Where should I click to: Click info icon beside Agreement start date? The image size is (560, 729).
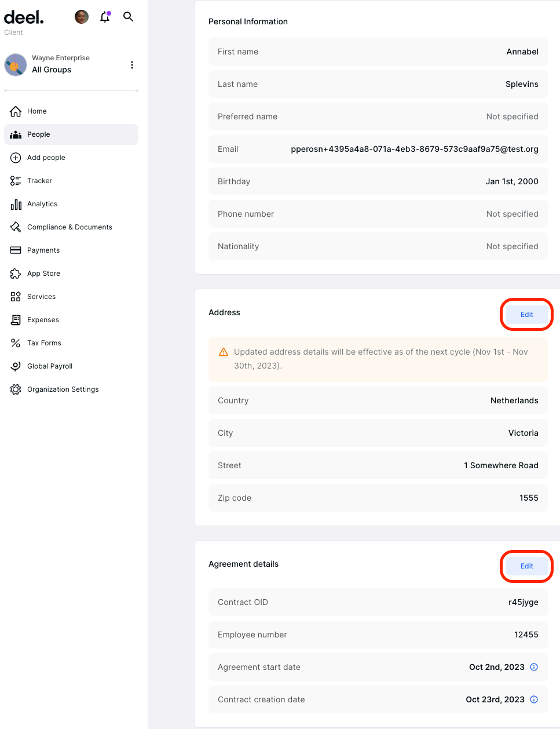click(x=534, y=667)
